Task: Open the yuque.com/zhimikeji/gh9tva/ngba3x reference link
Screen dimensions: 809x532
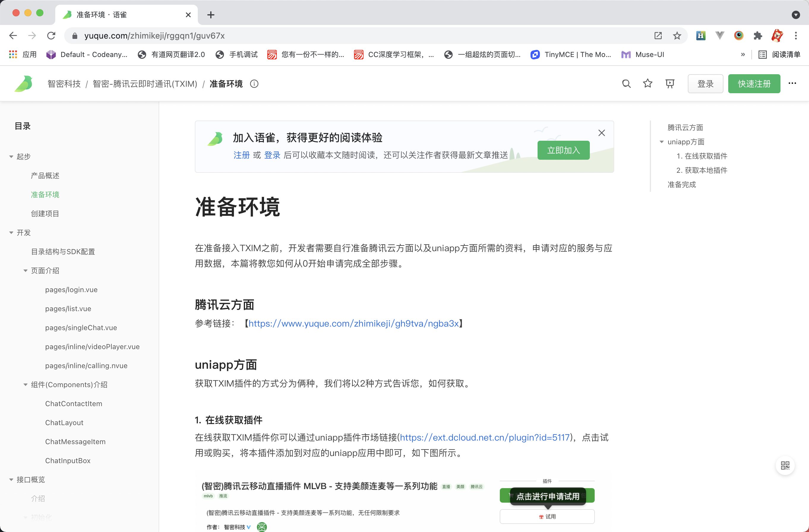Action: coord(353,323)
